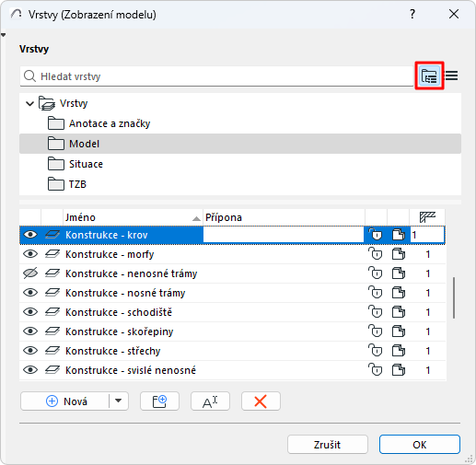Viewport: 476px width, 465px height.
Task: Create a new layer folder
Action: [x=159, y=401]
